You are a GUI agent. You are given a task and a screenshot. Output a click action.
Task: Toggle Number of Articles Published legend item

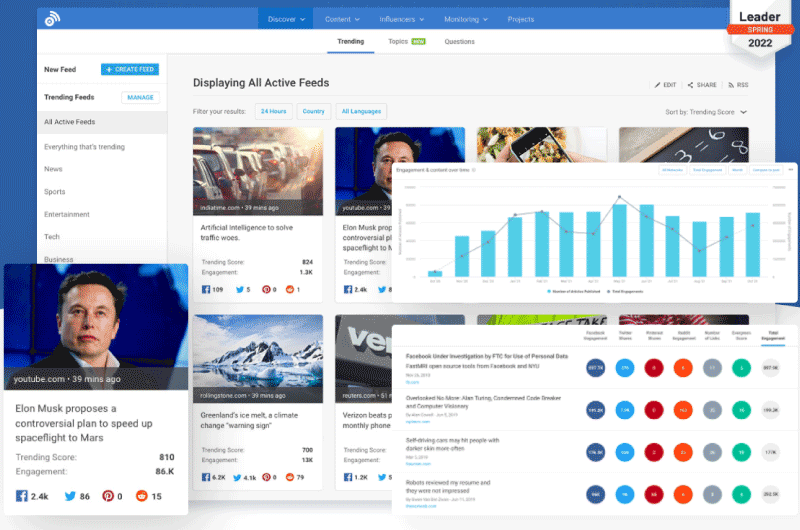[x=573, y=292]
